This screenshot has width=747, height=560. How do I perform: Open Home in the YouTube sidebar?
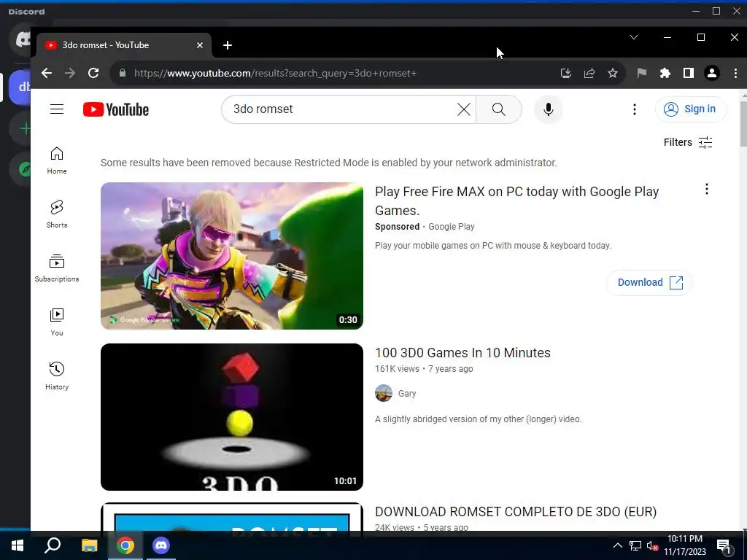[57, 160]
